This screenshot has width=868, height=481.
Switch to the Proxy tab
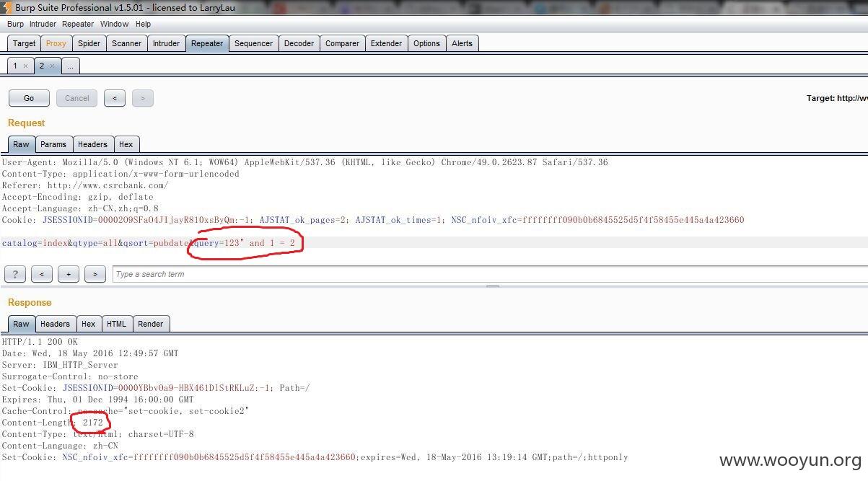coord(56,43)
